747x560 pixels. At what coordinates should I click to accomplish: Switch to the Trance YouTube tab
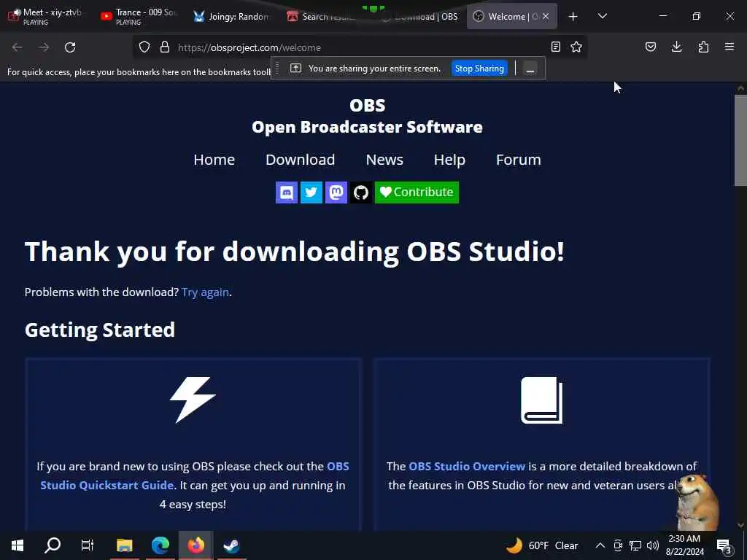[139, 17]
